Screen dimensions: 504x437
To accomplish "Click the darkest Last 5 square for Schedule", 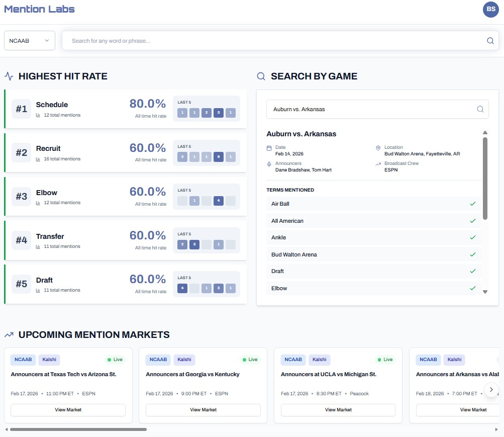I will tap(219, 113).
